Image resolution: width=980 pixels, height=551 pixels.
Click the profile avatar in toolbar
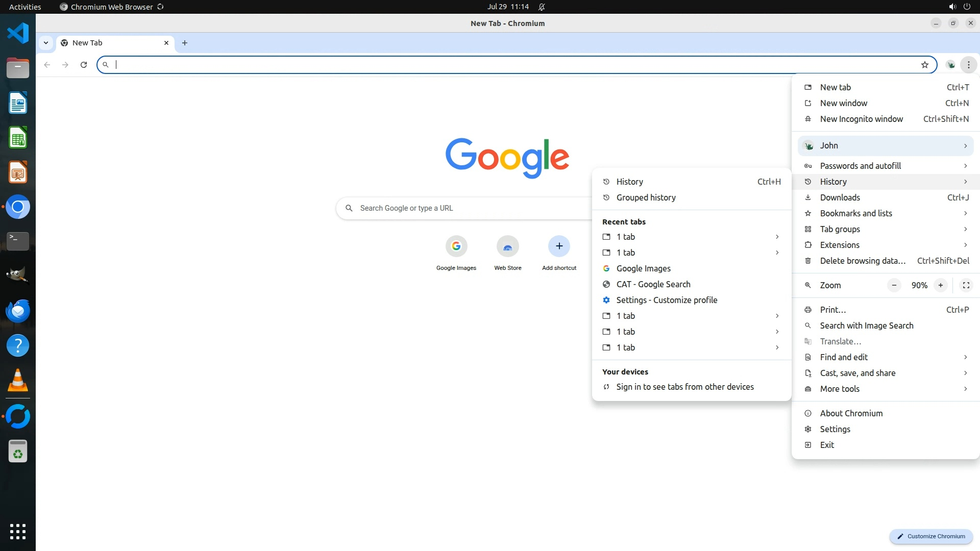(950, 65)
